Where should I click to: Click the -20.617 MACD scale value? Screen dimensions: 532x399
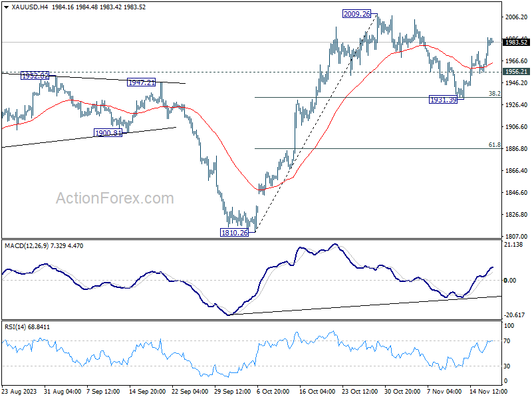tap(514, 315)
